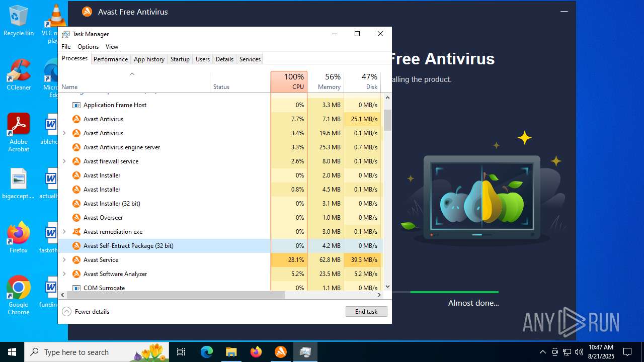The image size is (644, 362).
Task: Select the Application Frame Host row
Action: tap(220, 105)
